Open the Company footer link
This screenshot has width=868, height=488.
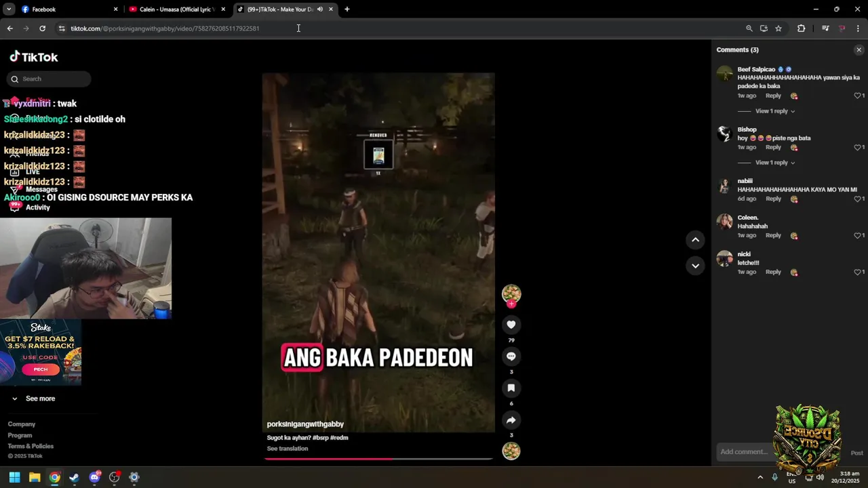pyautogui.click(x=22, y=424)
